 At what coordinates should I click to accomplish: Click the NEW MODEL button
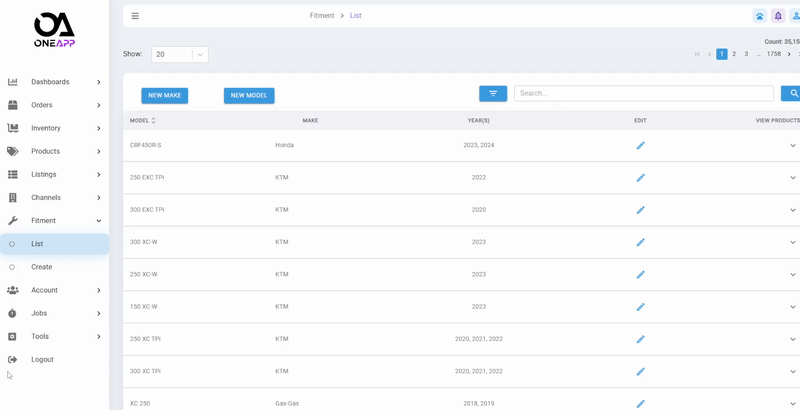[x=249, y=95]
